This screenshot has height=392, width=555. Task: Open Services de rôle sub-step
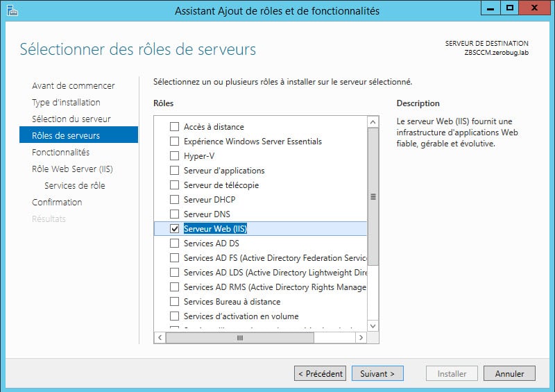[75, 185]
